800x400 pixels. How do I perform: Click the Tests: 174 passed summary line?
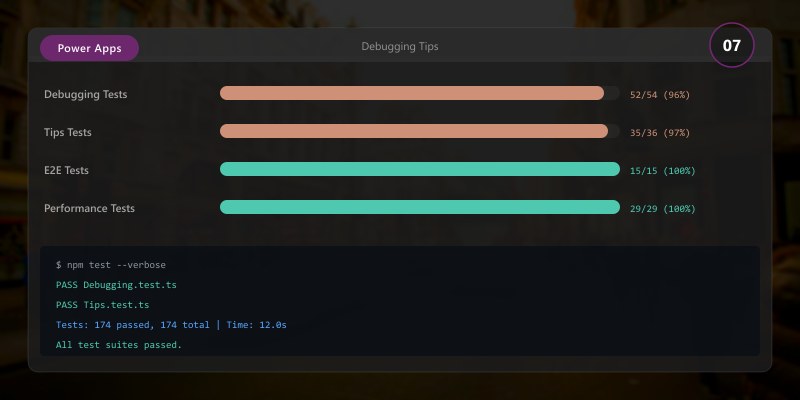coord(171,324)
